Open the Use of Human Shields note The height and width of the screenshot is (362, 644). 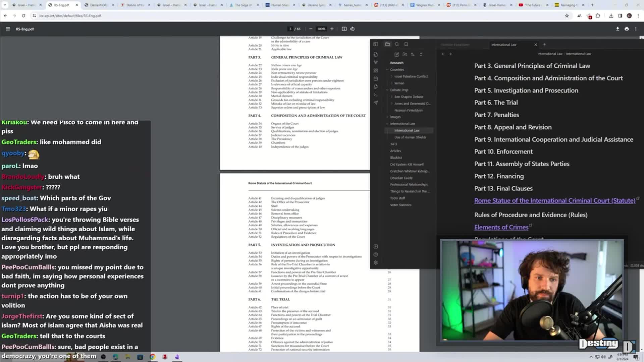(410, 137)
